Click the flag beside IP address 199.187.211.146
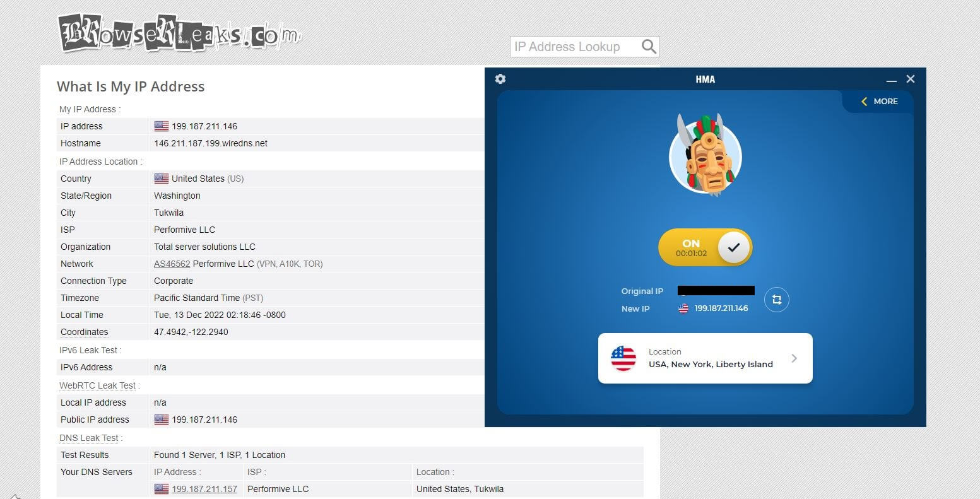Viewport: 980px width, 499px height. coord(162,126)
